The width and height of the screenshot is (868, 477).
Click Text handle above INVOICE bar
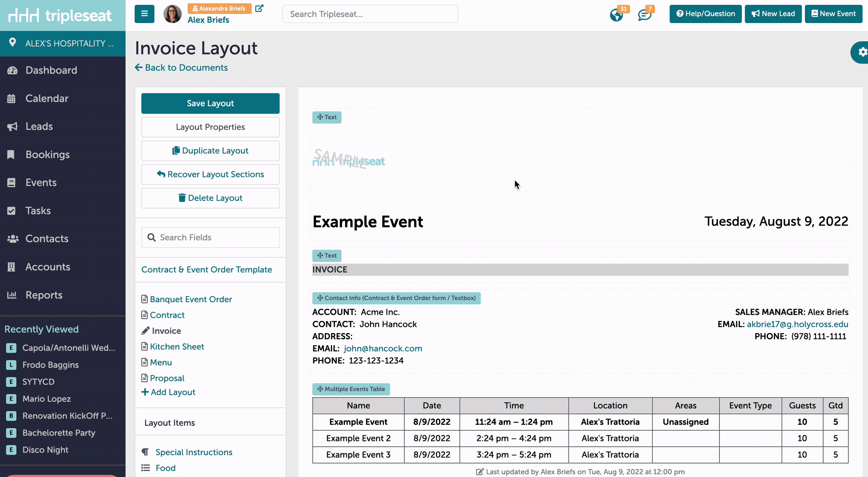(x=327, y=256)
